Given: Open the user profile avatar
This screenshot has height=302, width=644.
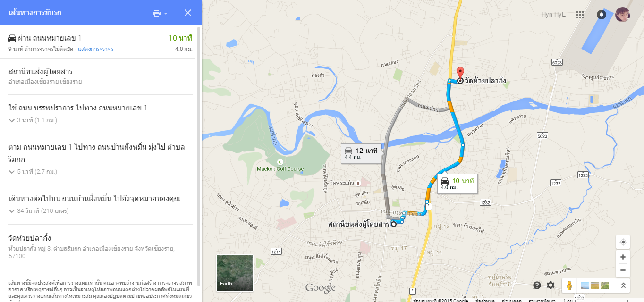Looking at the screenshot, I should click(x=623, y=14).
